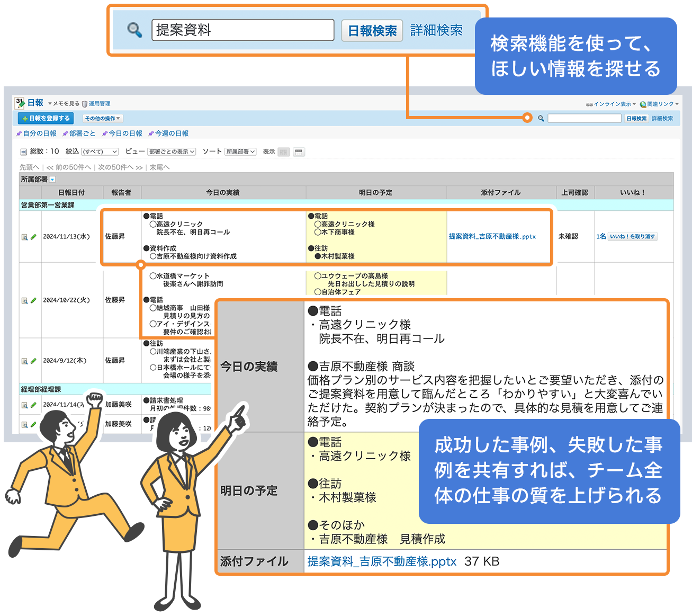The image size is (692, 616).
Task: Click the view details icon for the 2024/9/12 report
Action: click(24, 361)
